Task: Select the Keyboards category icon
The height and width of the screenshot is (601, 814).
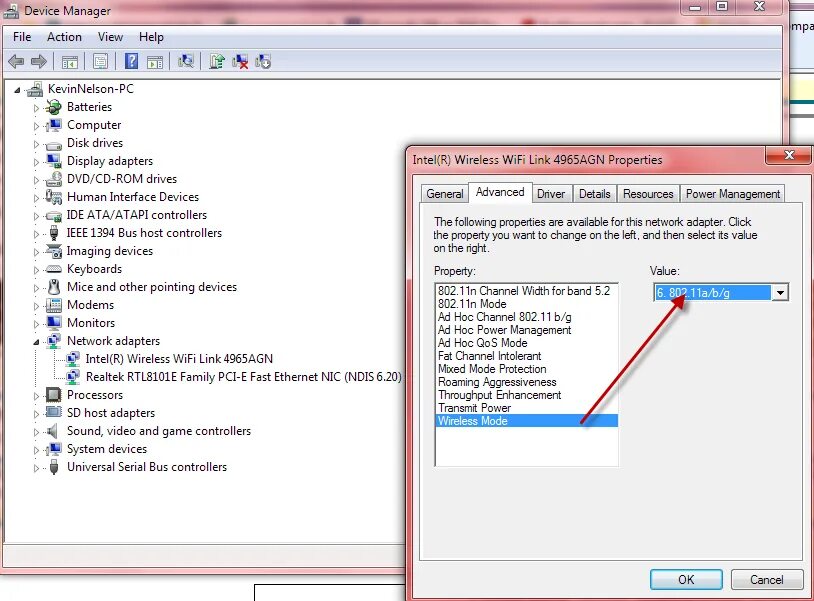Action: coord(53,269)
